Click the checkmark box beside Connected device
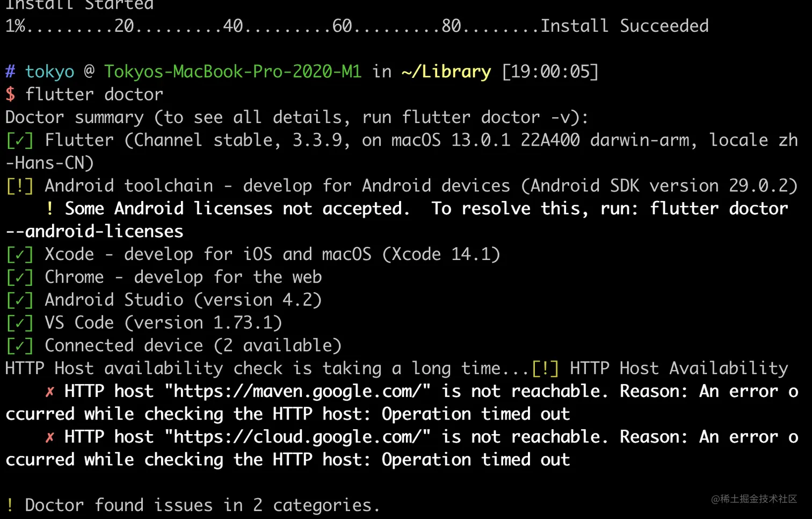 click(19, 346)
